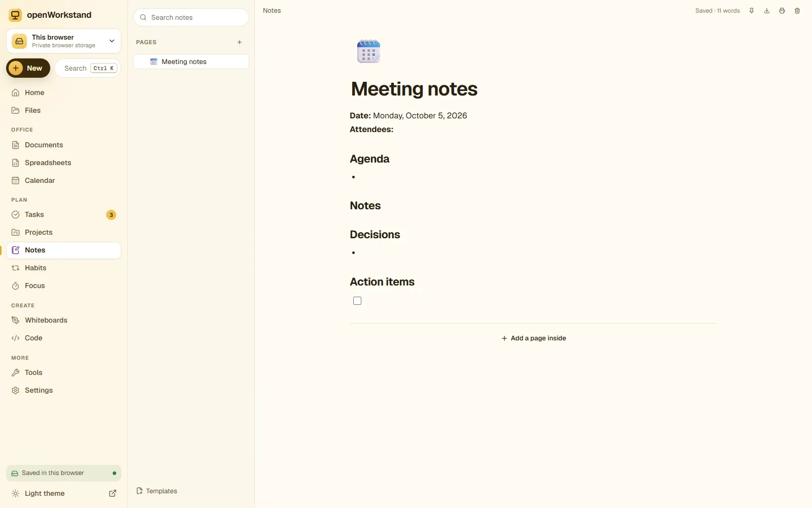Click the Decisions heading

coord(375,235)
